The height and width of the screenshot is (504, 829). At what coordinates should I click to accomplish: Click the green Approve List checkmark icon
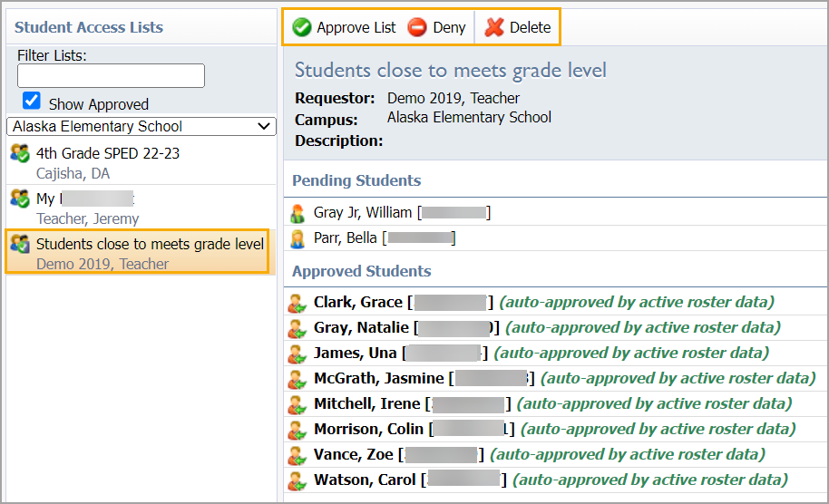[302, 27]
